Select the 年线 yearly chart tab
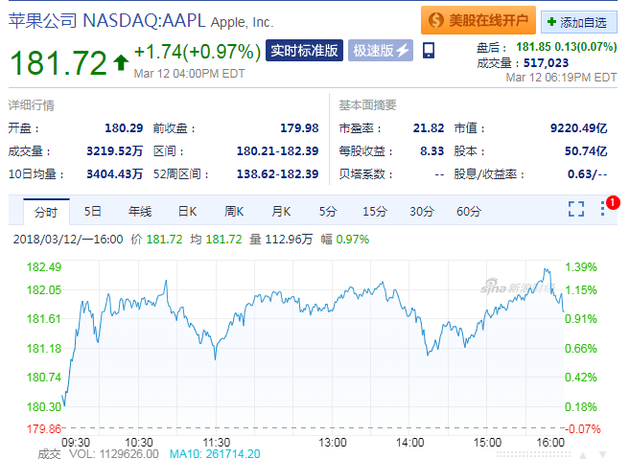 pos(140,211)
